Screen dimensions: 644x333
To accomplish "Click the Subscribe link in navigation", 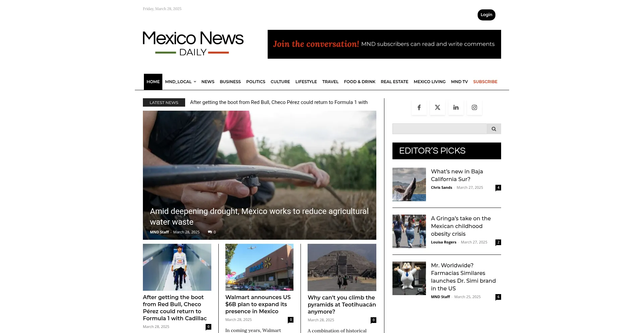I will click(485, 82).
